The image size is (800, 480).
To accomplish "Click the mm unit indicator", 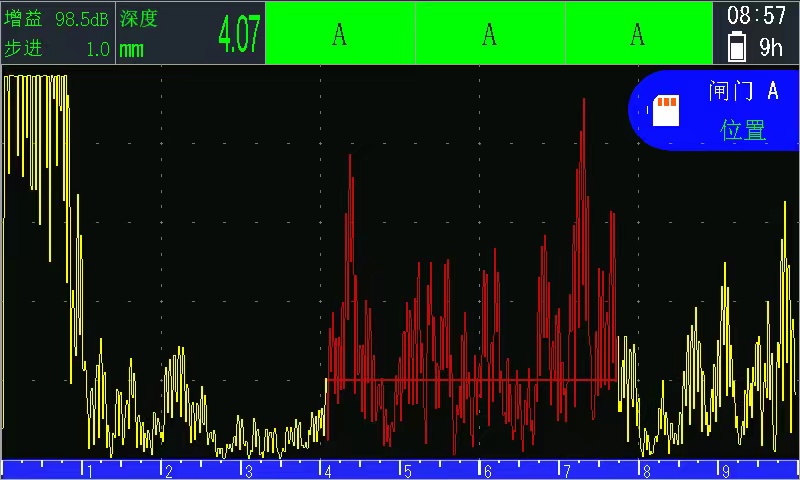I will click(131, 48).
